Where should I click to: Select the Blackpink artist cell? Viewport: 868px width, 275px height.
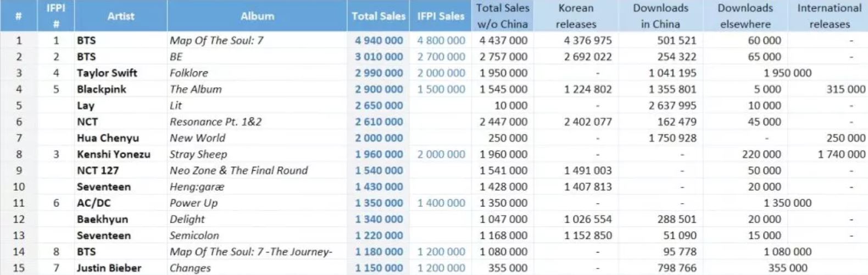[102, 89]
